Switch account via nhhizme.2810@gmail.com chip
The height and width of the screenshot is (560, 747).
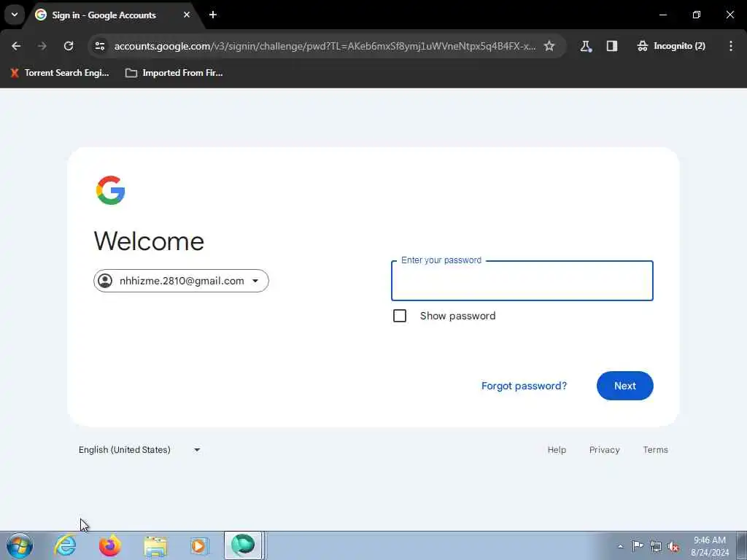click(x=181, y=281)
